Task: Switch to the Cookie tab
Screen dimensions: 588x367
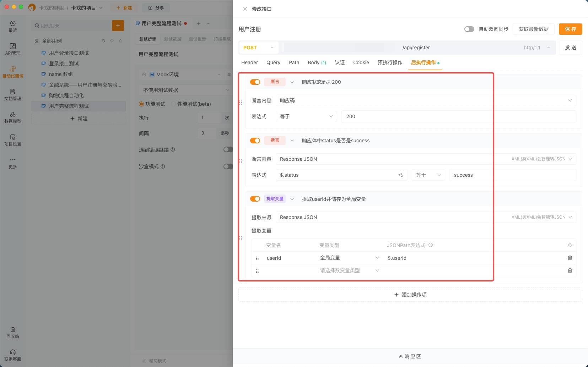Action: click(x=361, y=62)
